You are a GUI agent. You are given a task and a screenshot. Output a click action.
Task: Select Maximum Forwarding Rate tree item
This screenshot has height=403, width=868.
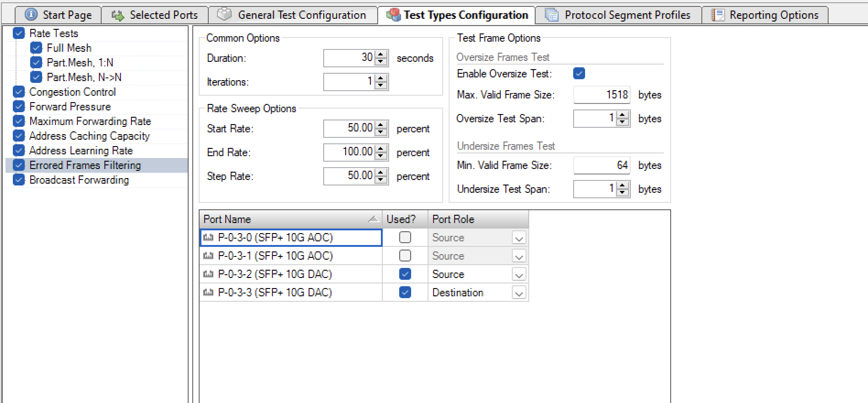[x=90, y=121]
